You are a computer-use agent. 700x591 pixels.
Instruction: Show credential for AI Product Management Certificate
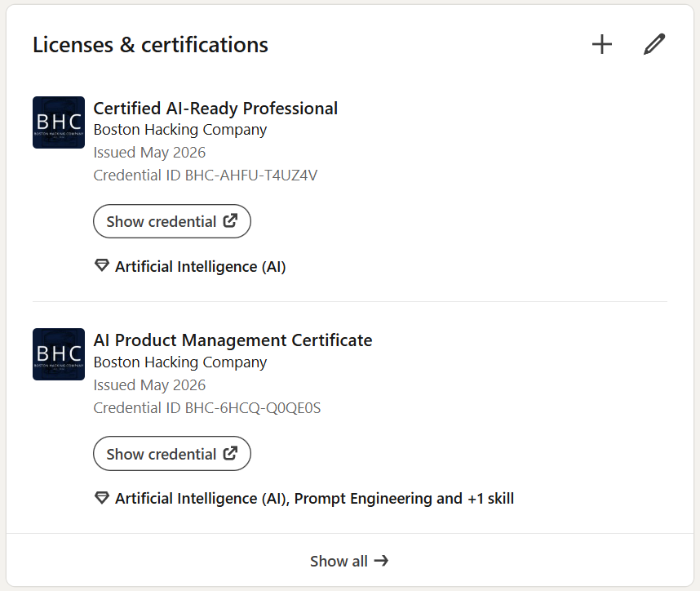point(172,453)
